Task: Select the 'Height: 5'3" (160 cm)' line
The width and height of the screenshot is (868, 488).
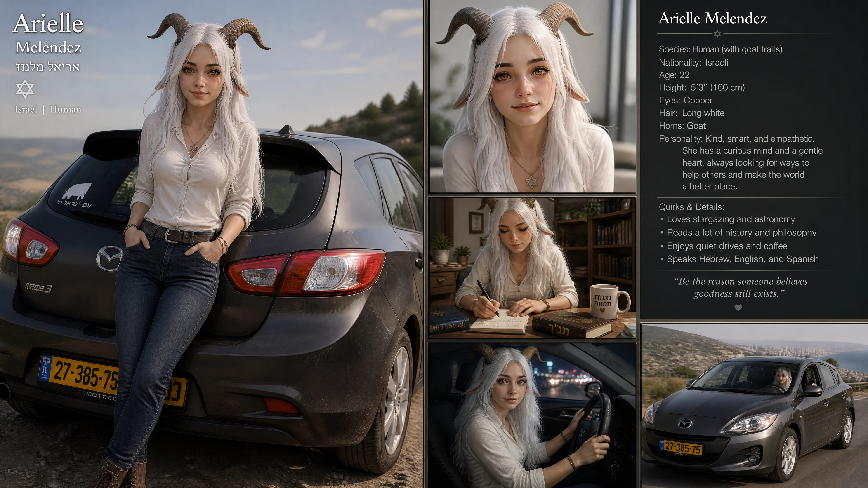Action: pyautogui.click(x=702, y=88)
